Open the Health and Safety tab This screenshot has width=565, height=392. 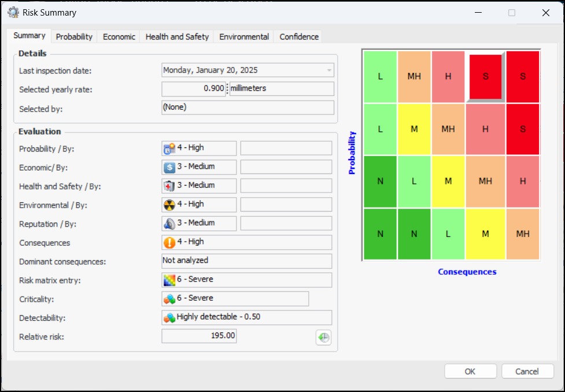177,36
